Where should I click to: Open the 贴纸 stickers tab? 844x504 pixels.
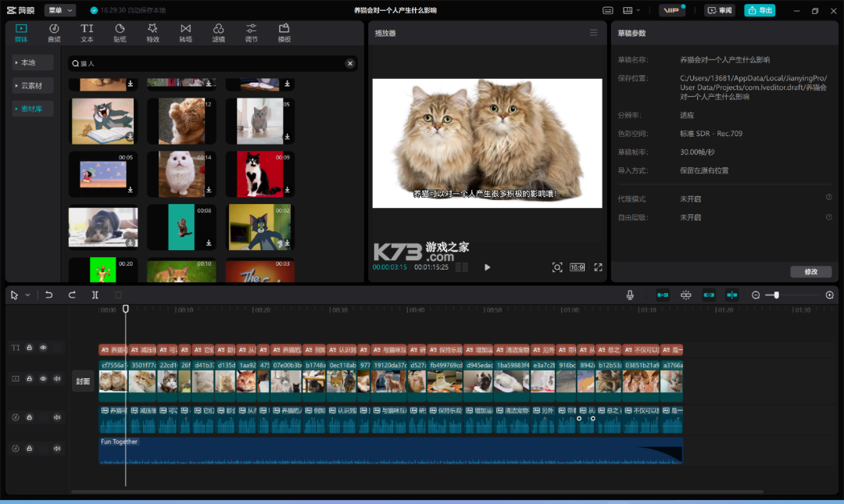tap(120, 33)
